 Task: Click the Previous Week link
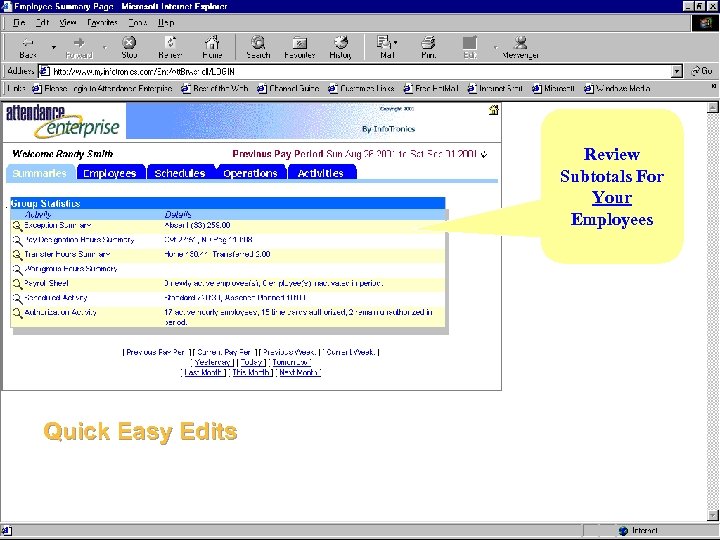pos(289,353)
